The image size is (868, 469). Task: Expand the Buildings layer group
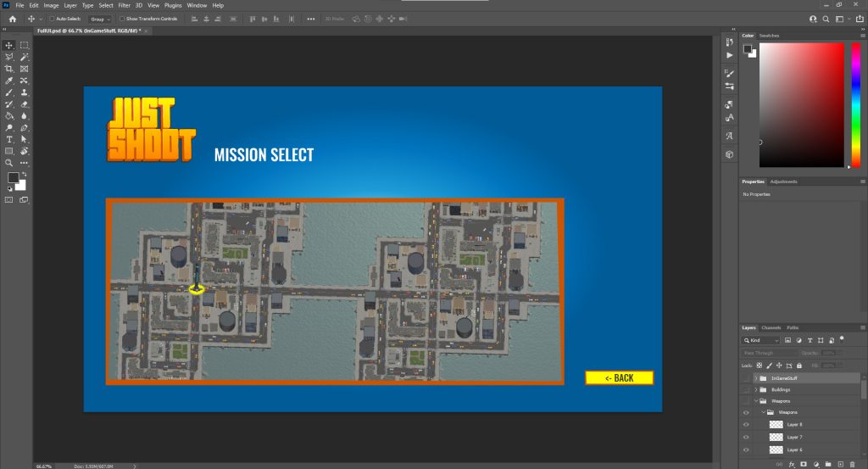(754, 389)
